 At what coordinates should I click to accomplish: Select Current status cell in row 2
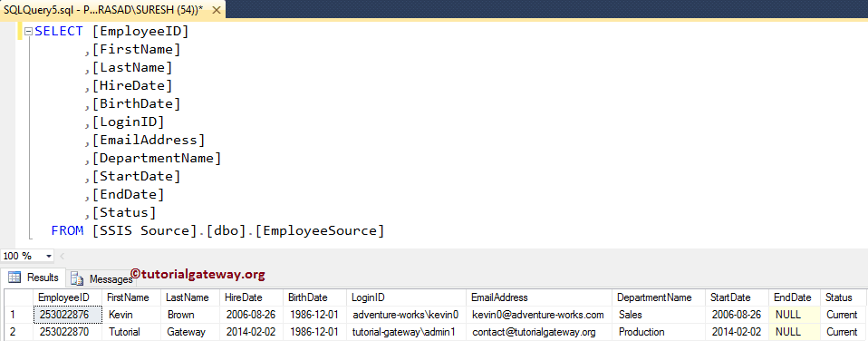[x=844, y=332]
